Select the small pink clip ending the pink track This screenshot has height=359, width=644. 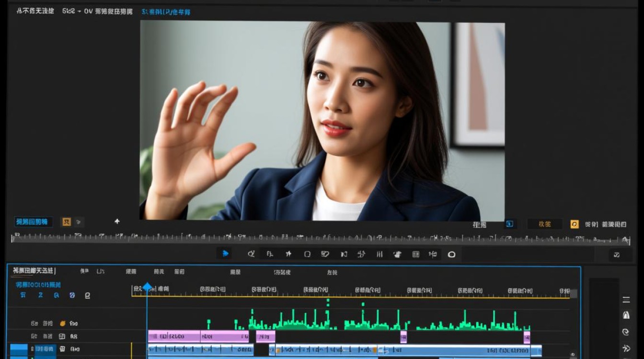[527, 337]
